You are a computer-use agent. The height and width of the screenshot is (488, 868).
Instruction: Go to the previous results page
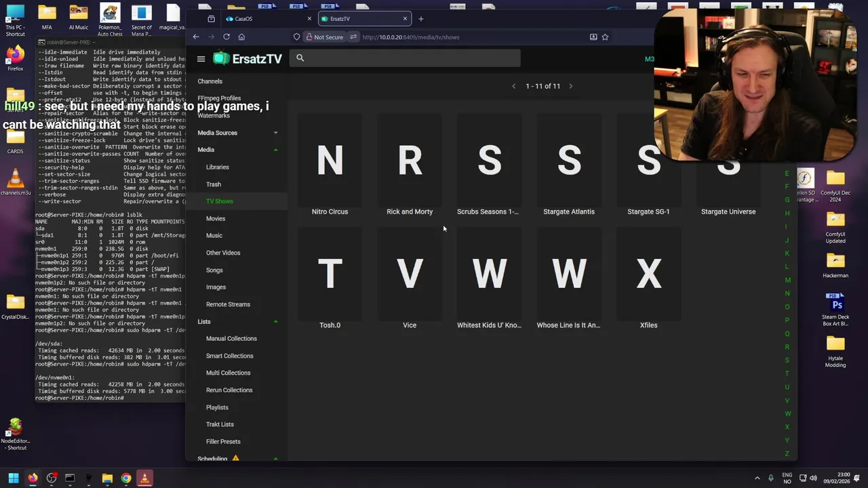pos(513,86)
